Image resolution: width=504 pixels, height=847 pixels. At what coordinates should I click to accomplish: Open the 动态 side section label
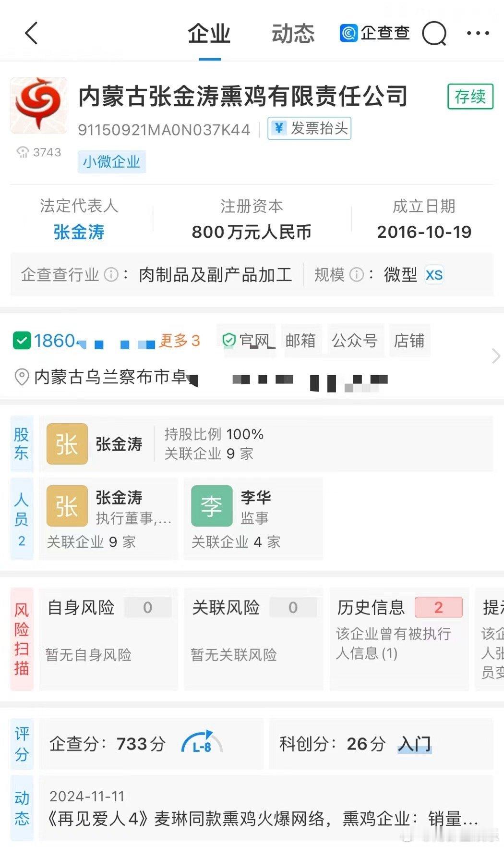[x=22, y=808]
